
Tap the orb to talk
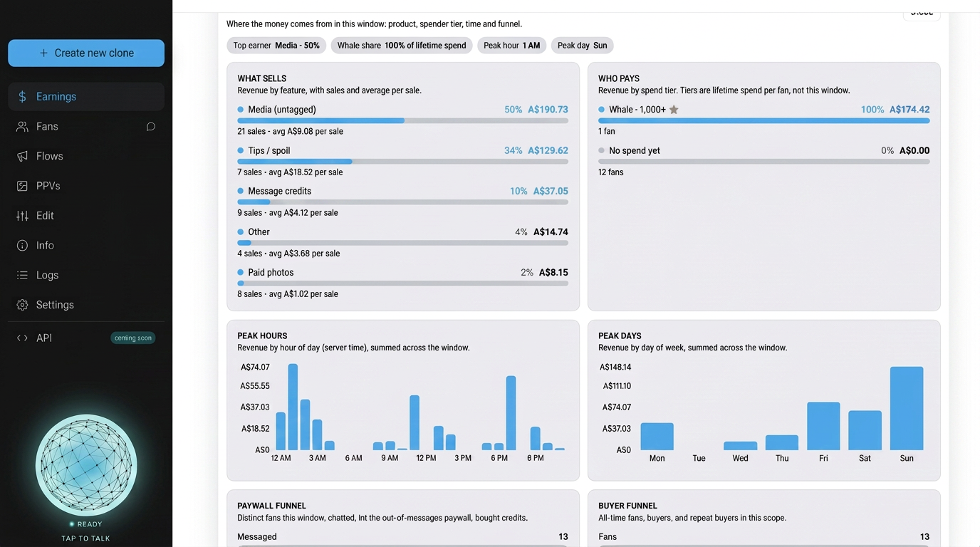click(86, 466)
